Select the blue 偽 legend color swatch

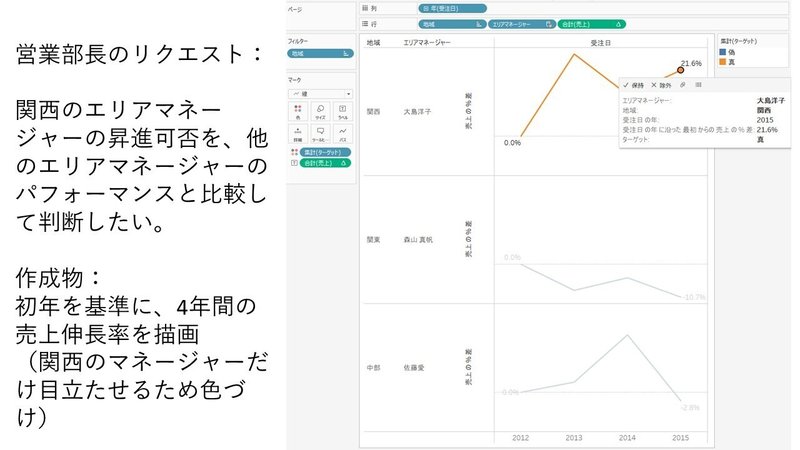(x=722, y=52)
